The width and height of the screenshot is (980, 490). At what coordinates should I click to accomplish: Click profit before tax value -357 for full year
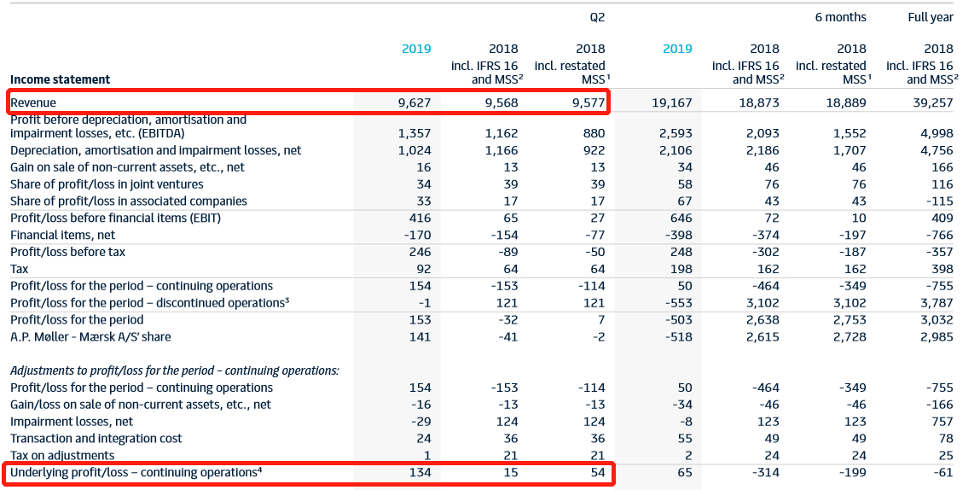940,252
